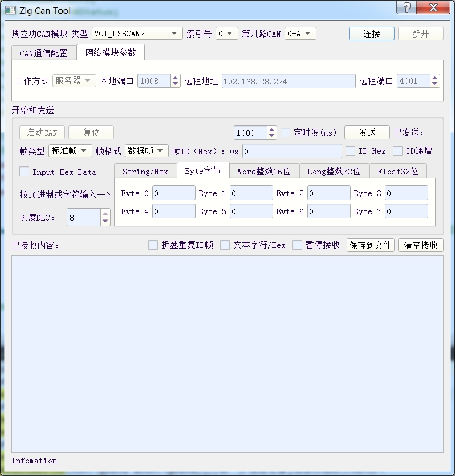Click the 1000 ms timer interval field
Screen dimensions: 455x476
click(x=250, y=133)
